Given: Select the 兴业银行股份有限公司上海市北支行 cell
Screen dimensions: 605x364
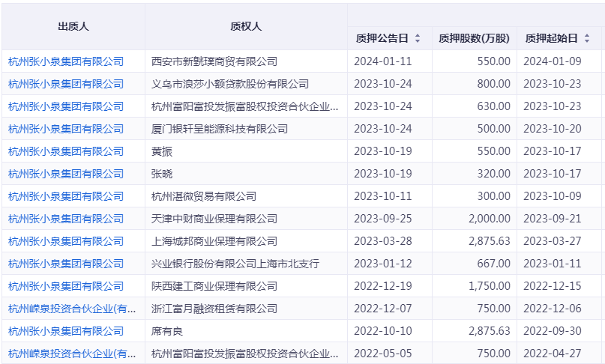Looking at the screenshot, I should [x=235, y=264].
